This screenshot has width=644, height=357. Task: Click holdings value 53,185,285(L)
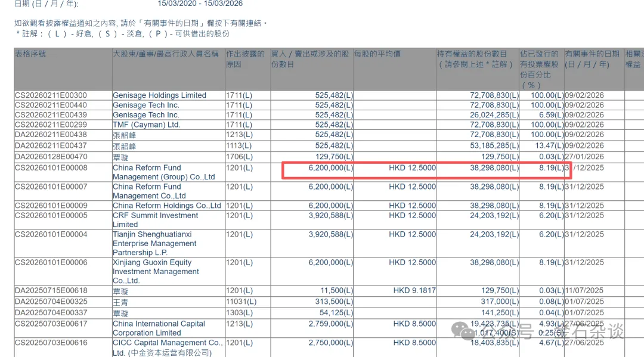click(494, 145)
